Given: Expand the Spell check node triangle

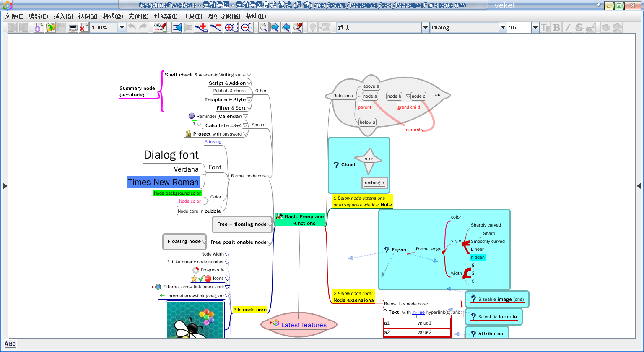Looking at the screenshot, I should point(249,75).
